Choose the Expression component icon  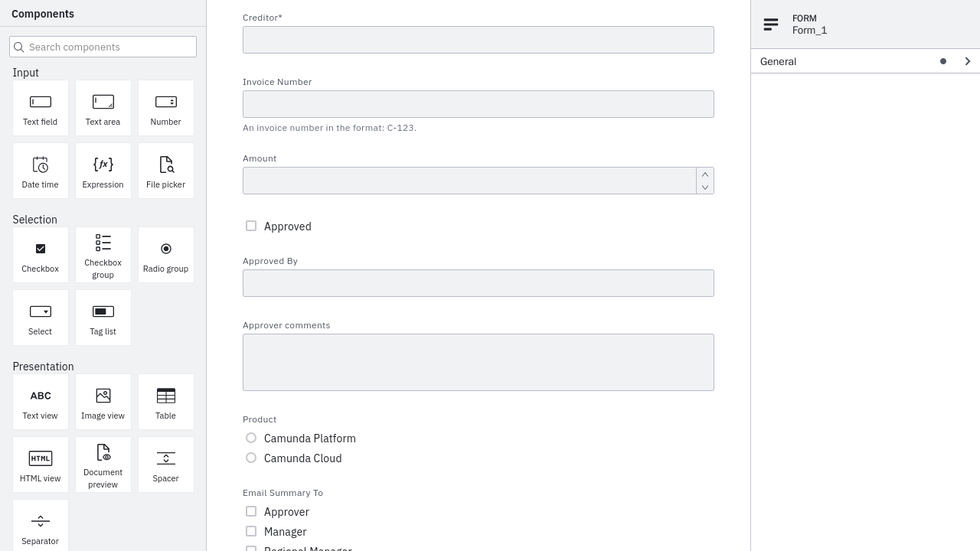coord(103,165)
